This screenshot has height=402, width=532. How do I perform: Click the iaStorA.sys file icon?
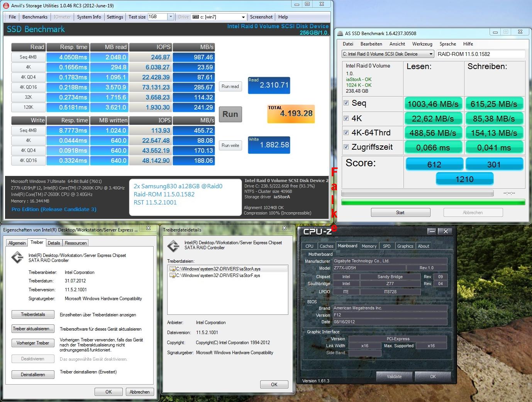tap(173, 269)
